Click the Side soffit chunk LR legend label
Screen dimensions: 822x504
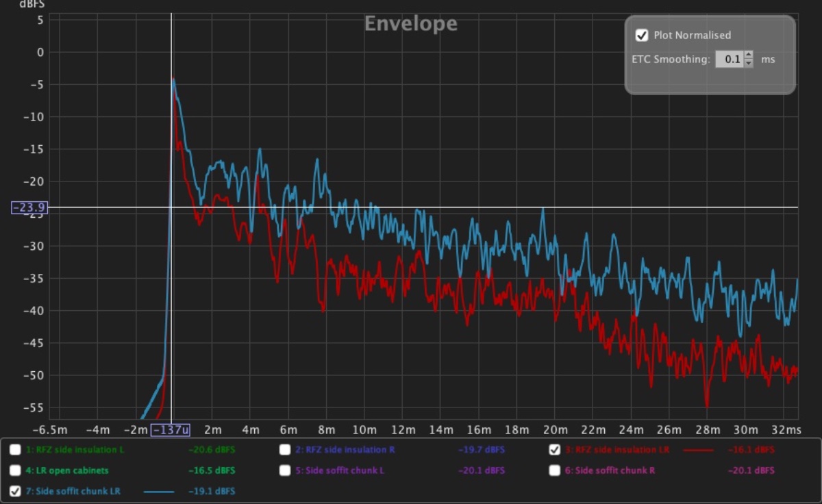tap(74, 491)
